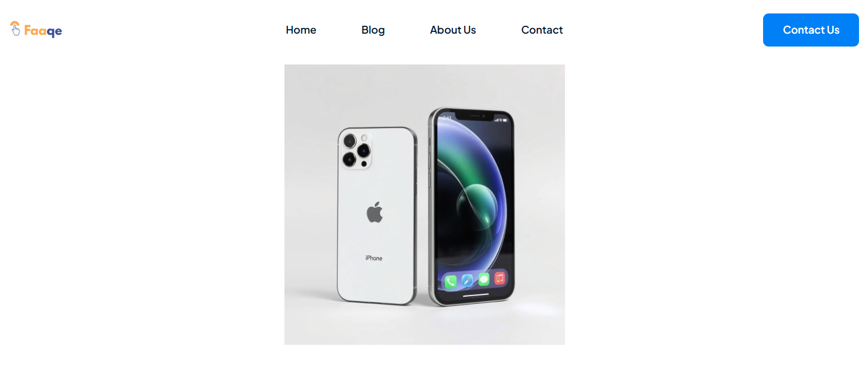Viewport: 868px width, 365px height.
Task: Go to the Home page
Action: (301, 30)
